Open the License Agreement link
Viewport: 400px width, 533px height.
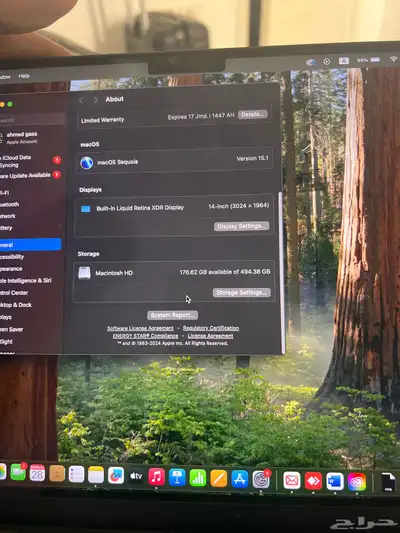pyautogui.click(x=210, y=336)
